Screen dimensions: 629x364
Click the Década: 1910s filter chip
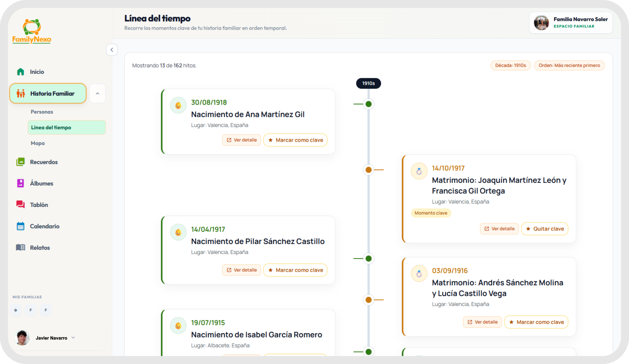click(x=510, y=65)
